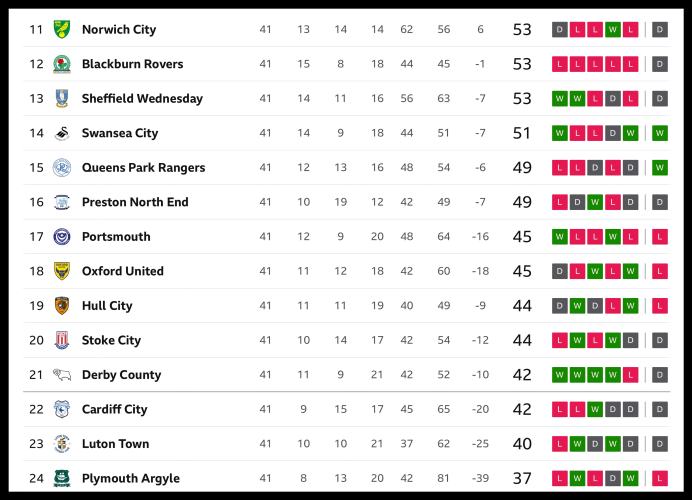This screenshot has width=692, height=500.
Task: Click the Swansea City swan logo
Action: tap(62, 133)
